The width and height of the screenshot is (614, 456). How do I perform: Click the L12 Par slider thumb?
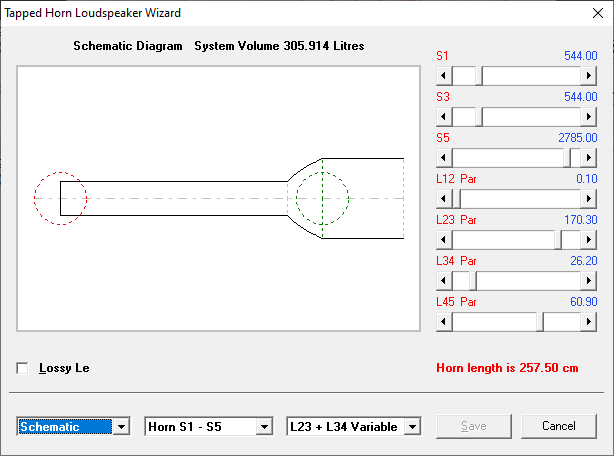pos(457,199)
